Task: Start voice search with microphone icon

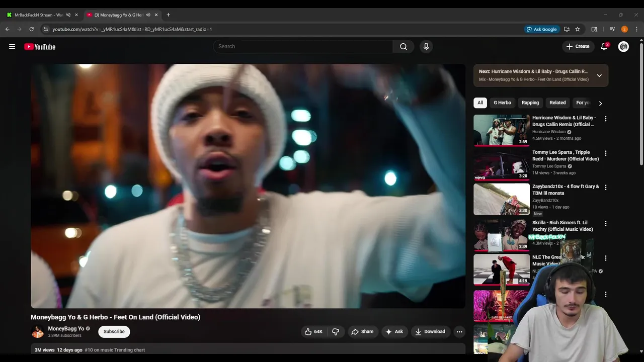Action: (426, 47)
